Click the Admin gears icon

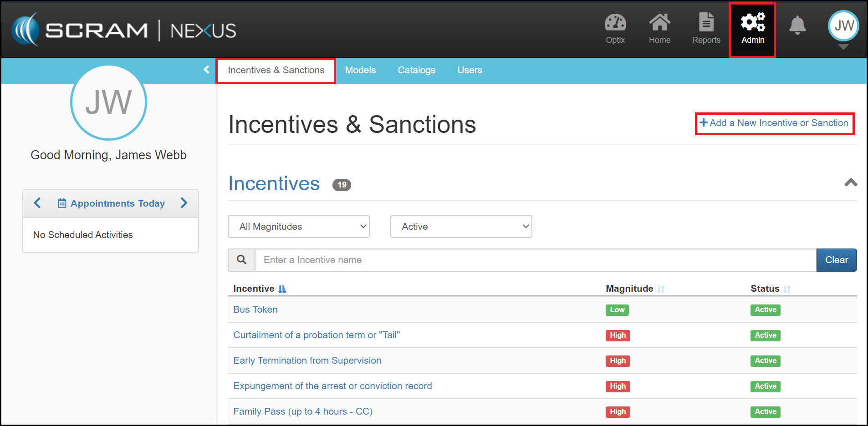pos(752,23)
